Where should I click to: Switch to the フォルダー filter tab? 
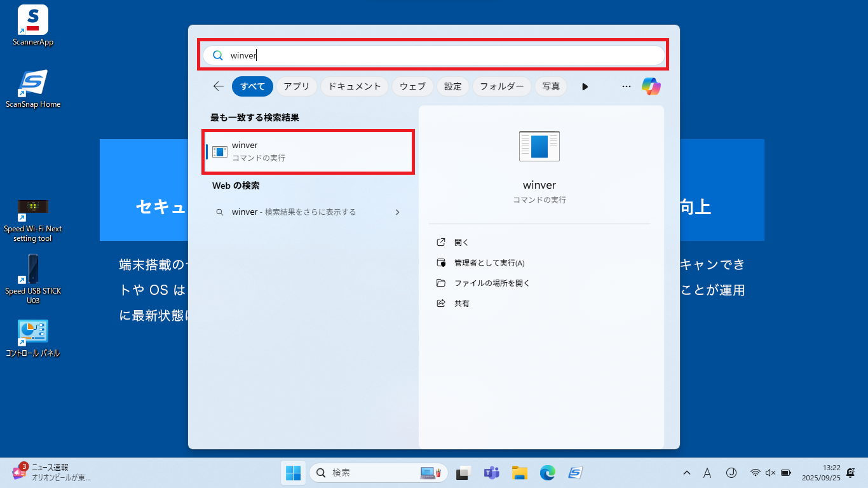502,86
